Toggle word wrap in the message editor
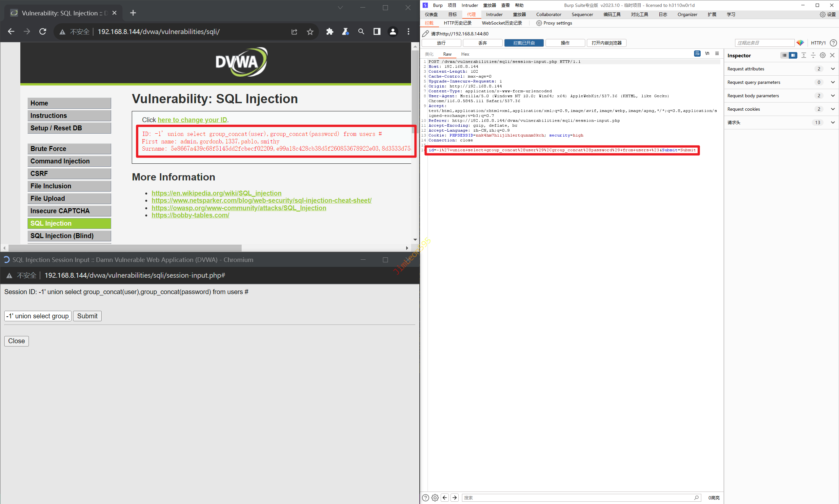This screenshot has height=504, width=839. (x=697, y=54)
